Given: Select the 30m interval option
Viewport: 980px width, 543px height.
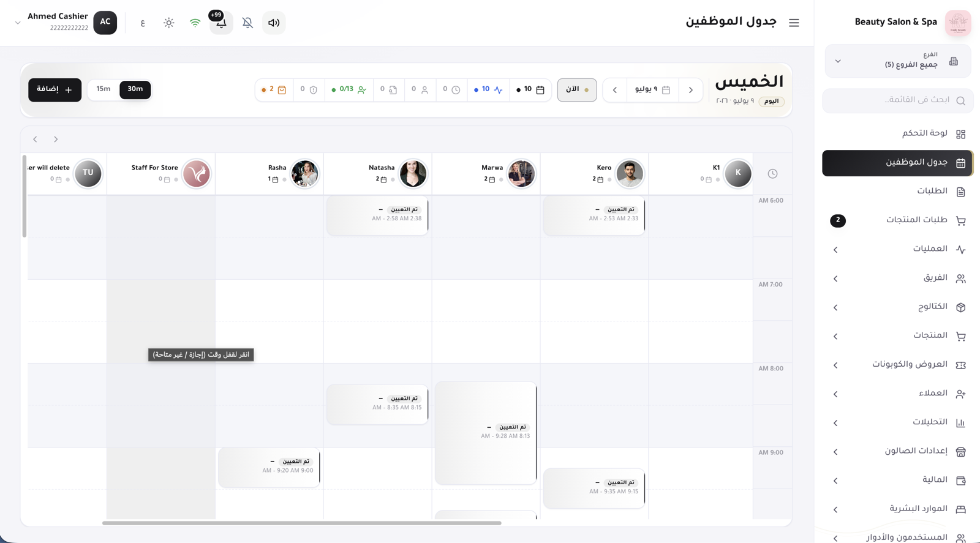Looking at the screenshot, I should [x=135, y=89].
